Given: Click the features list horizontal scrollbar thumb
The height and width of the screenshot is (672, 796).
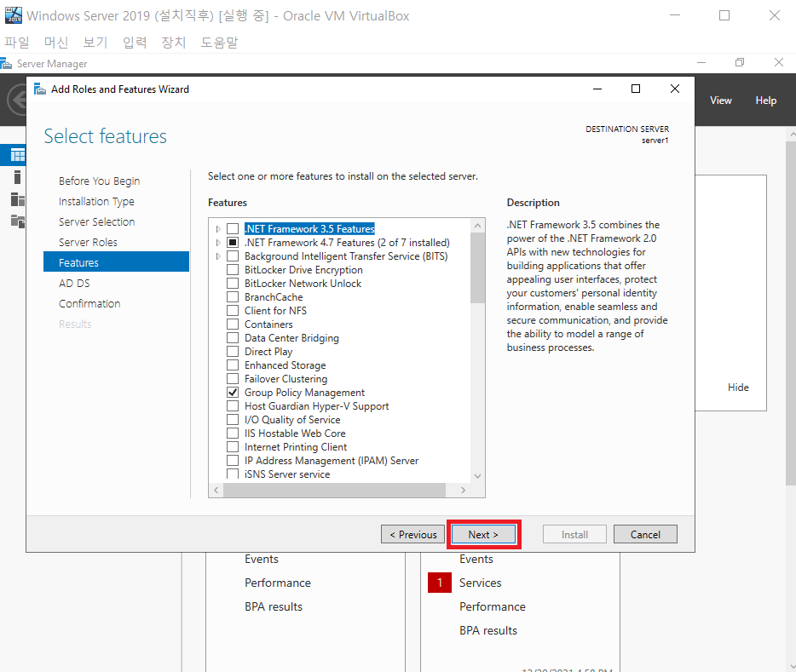Looking at the screenshot, I should [x=334, y=490].
